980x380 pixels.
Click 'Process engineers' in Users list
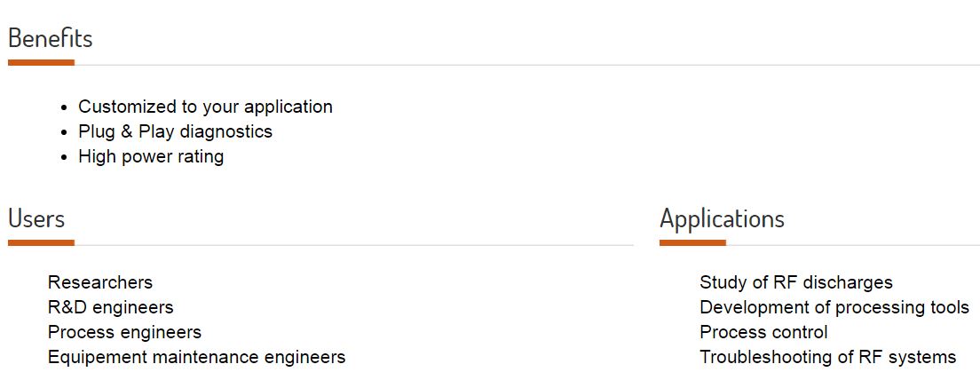click(x=124, y=332)
